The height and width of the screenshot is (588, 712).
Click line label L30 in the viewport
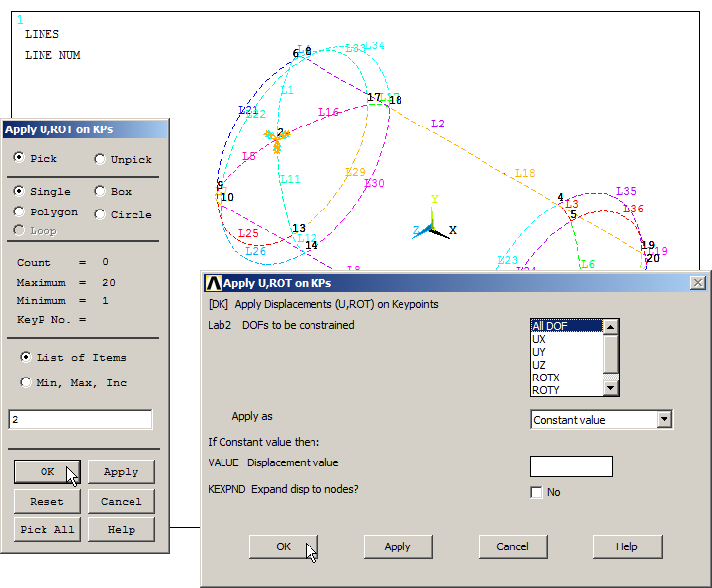pyautogui.click(x=374, y=183)
